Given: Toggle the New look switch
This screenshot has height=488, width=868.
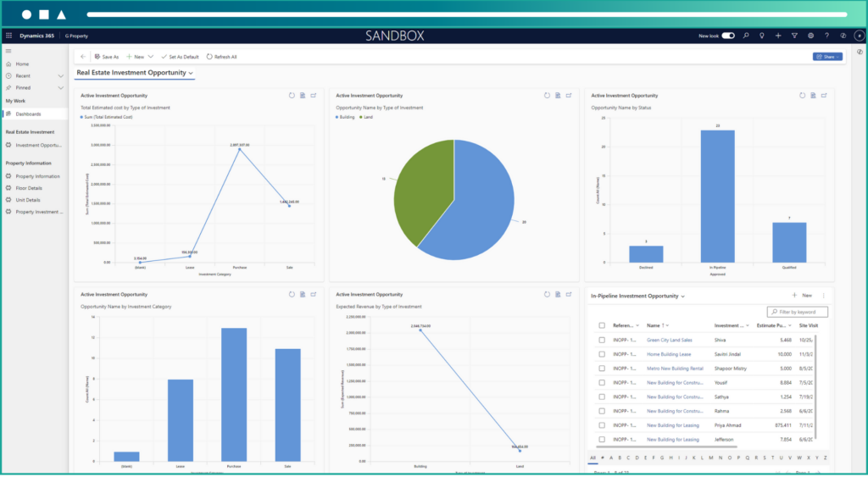Looking at the screenshot, I should (727, 36).
